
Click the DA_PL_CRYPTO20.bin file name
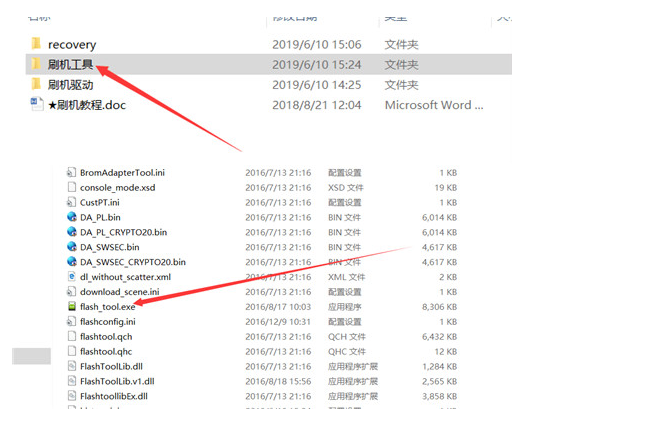coord(123,232)
